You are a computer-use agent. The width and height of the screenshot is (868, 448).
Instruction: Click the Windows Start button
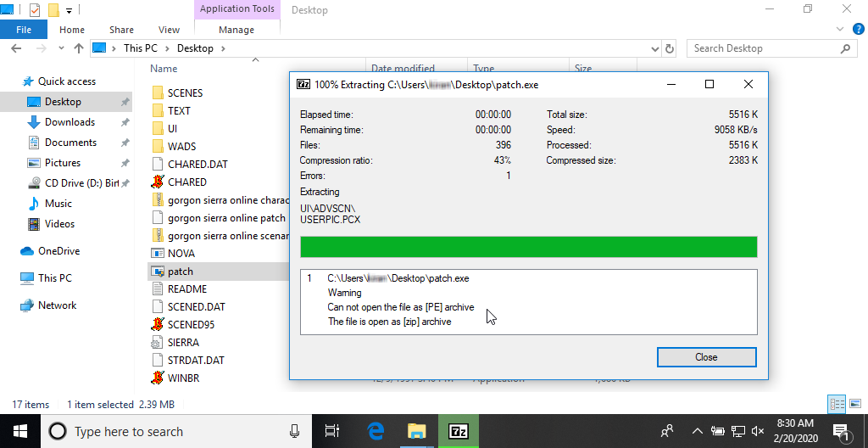[x=20, y=431]
